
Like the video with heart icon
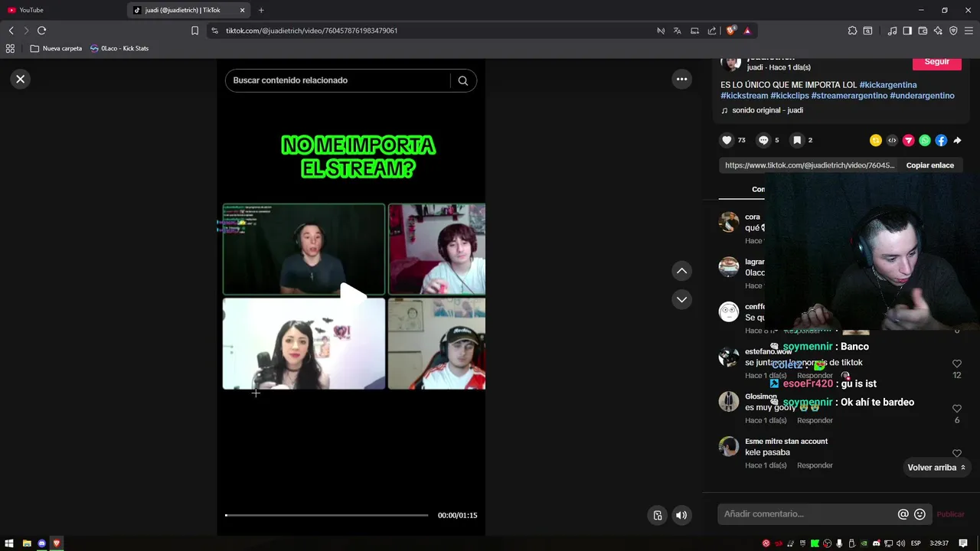[727, 140]
